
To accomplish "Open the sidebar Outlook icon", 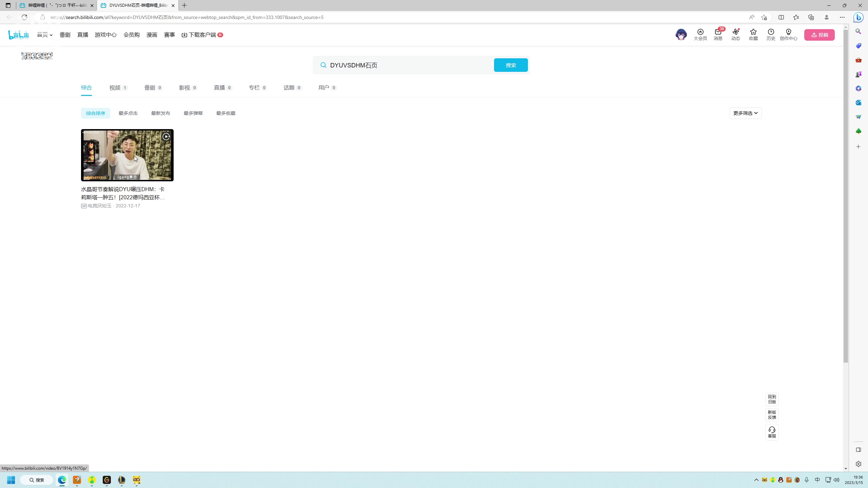I will point(859,103).
